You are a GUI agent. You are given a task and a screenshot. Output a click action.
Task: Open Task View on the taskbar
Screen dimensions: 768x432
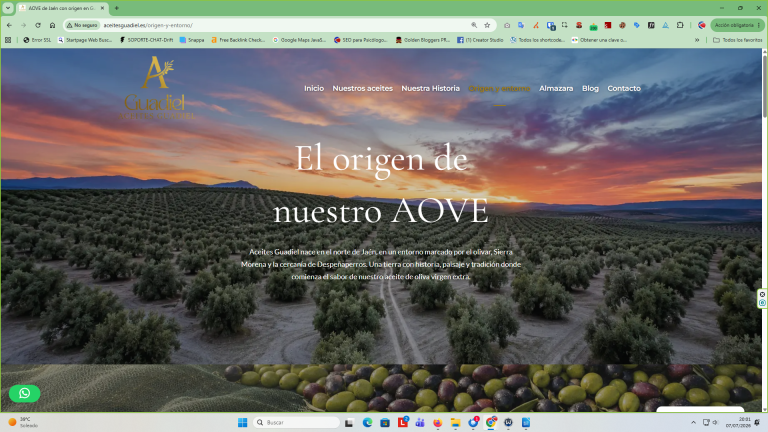click(349, 422)
